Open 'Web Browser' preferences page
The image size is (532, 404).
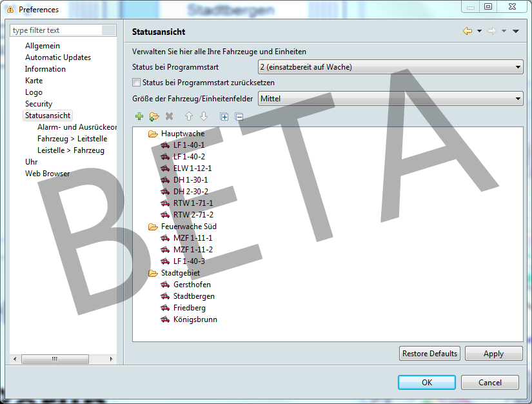pos(47,174)
